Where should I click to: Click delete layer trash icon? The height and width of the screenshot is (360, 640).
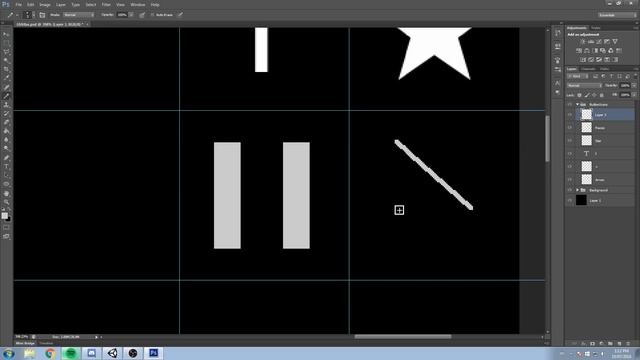pyautogui.click(x=628, y=344)
